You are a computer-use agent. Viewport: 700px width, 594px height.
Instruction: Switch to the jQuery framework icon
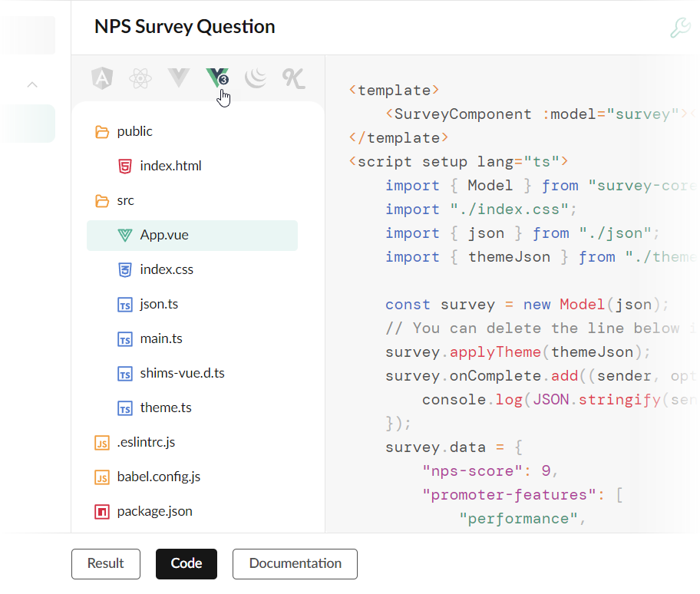tap(255, 77)
